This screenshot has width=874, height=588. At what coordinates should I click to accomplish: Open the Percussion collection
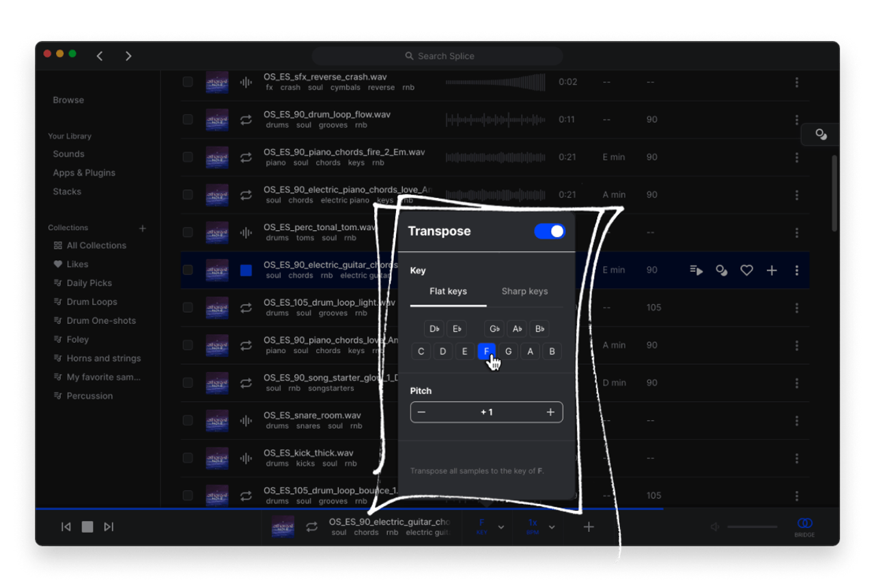click(x=83, y=395)
